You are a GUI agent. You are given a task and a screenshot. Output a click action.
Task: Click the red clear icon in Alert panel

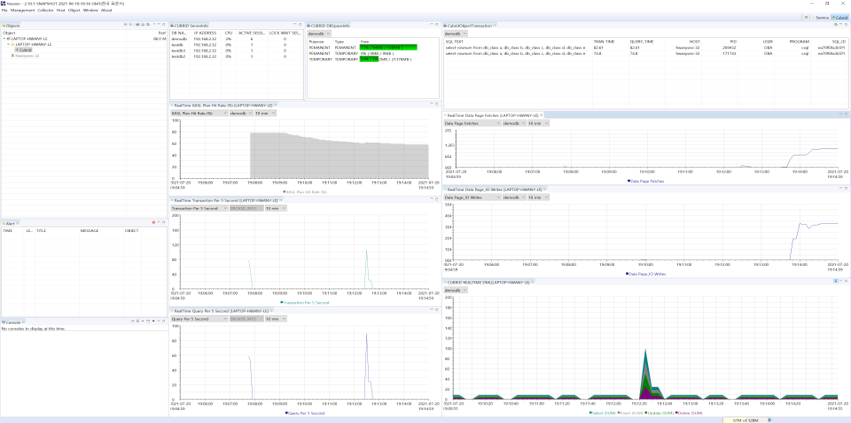pos(154,223)
